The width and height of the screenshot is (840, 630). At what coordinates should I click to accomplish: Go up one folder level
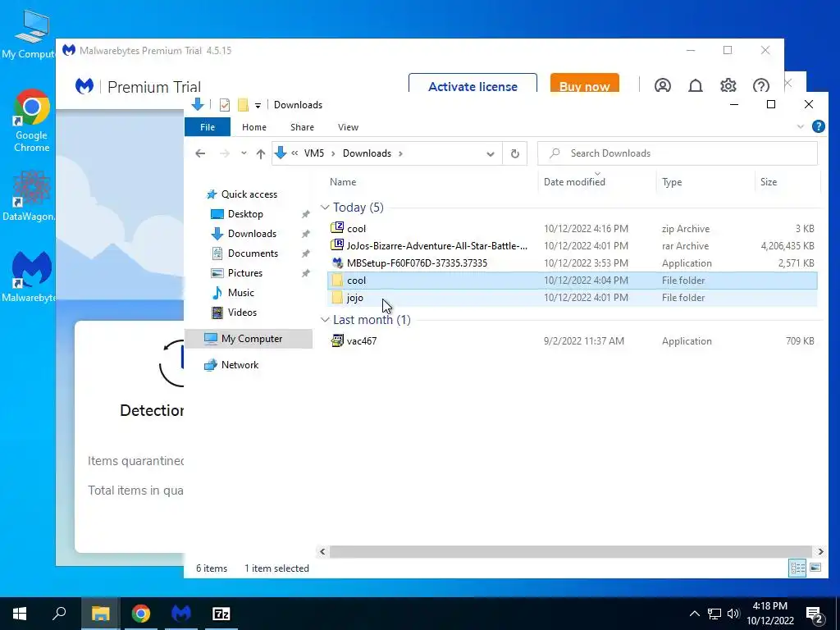260,153
